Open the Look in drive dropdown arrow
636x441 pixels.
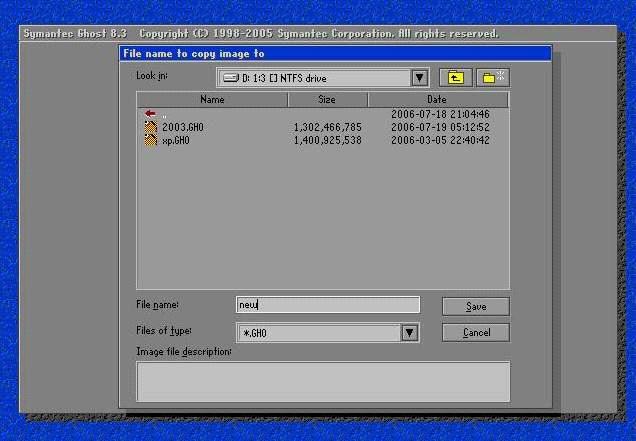click(420, 78)
